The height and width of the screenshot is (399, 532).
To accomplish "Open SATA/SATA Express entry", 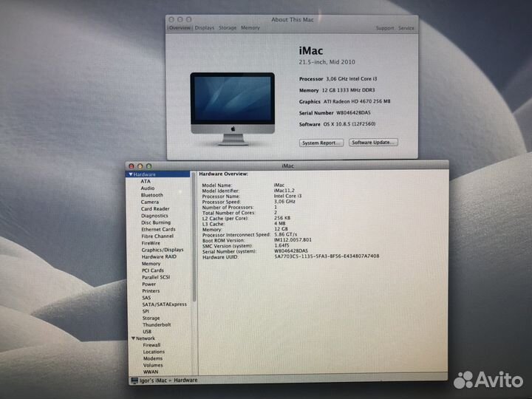I will (164, 304).
